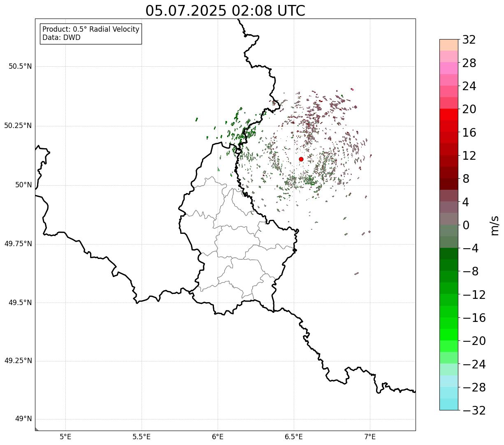Click the colorbar tick label 20
This screenshot has height=445, width=504.
click(x=469, y=110)
